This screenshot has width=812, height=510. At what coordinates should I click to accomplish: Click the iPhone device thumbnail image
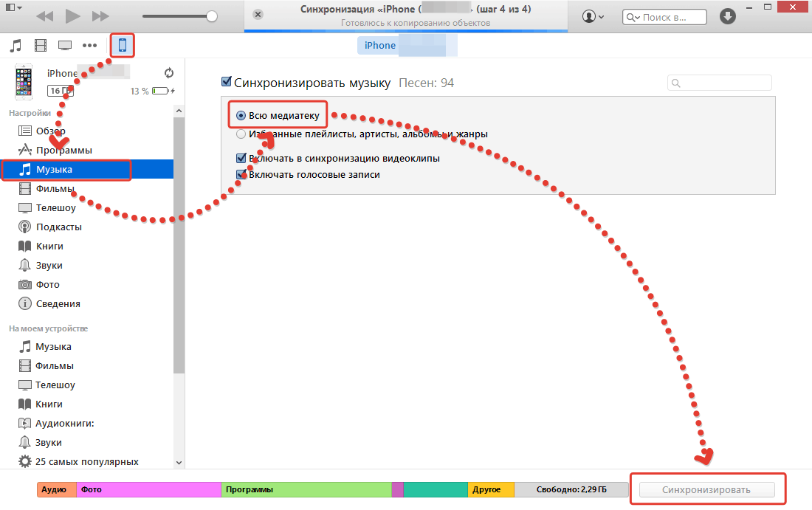24,82
